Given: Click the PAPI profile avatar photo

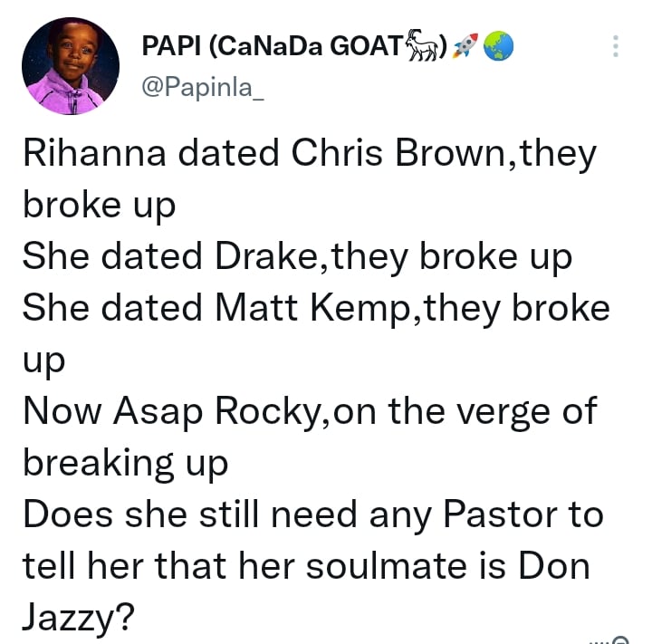Looking at the screenshot, I should [70, 66].
